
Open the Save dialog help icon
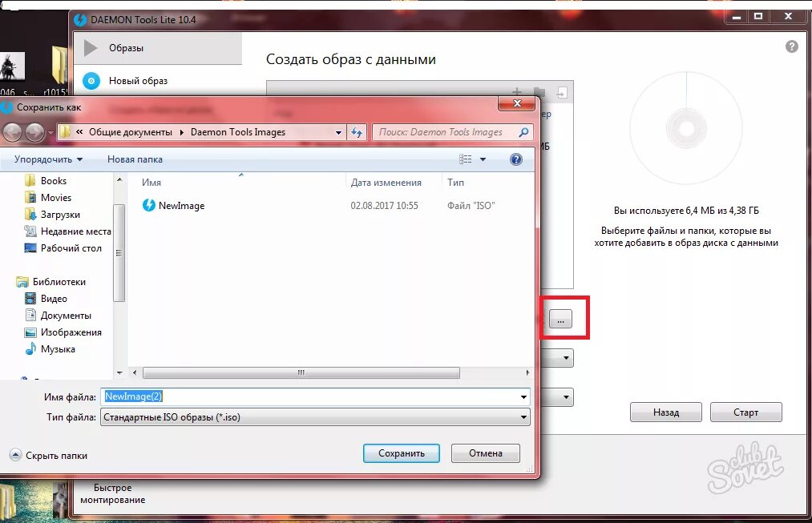click(515, 159)
